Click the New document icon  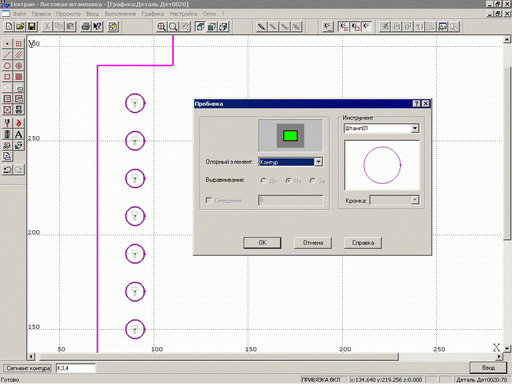(x=9, y=26)
